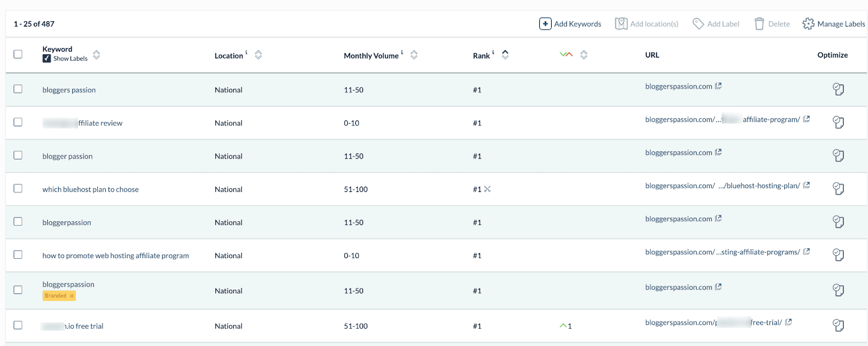Image resolution: width=868 pixels, height=346 pixels.
Task: Click the Manage Labels text
Action: [841, 24]
